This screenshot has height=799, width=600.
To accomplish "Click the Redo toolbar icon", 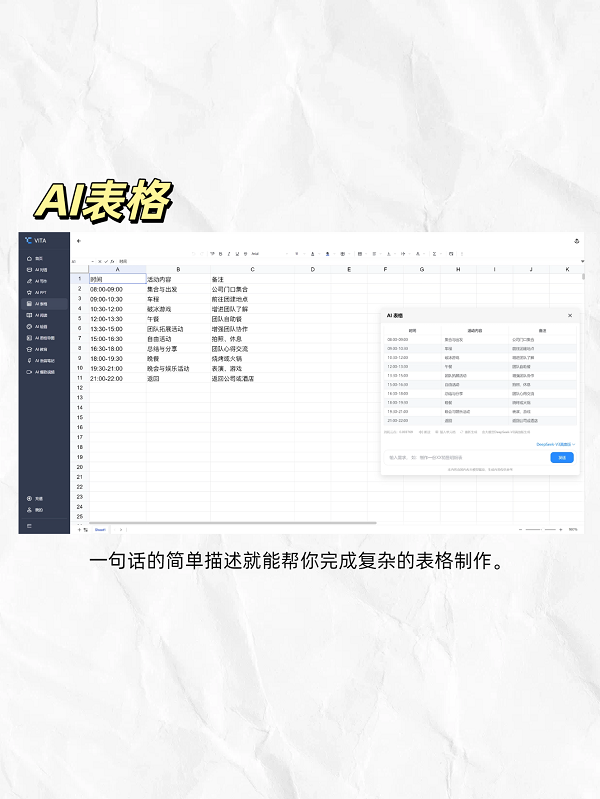I will point(202,253).
